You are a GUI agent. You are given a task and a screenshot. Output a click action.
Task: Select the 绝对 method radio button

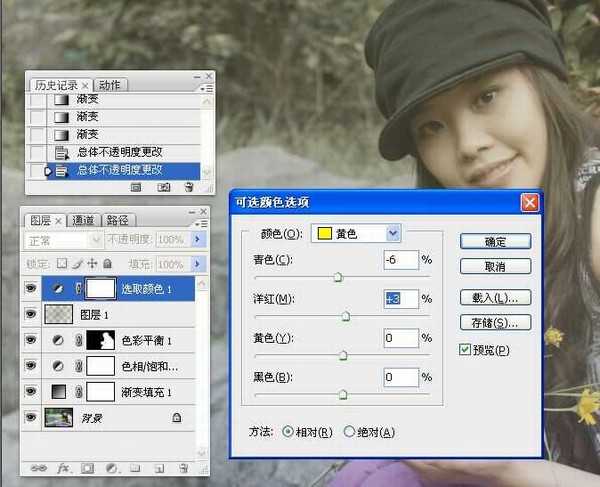click(x=349, y=432)
